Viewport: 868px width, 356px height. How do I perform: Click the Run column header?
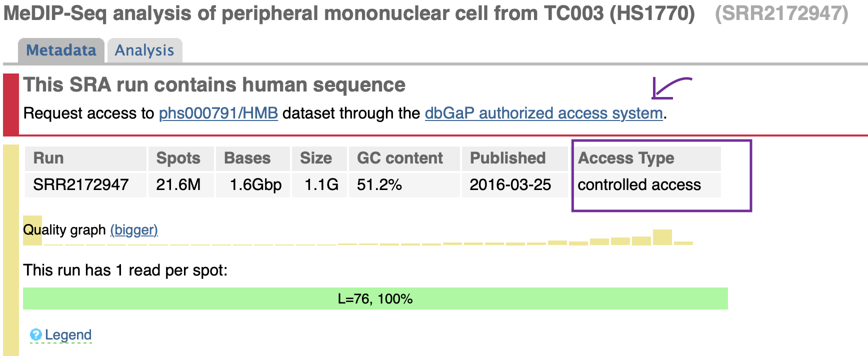tap(48, 158)
